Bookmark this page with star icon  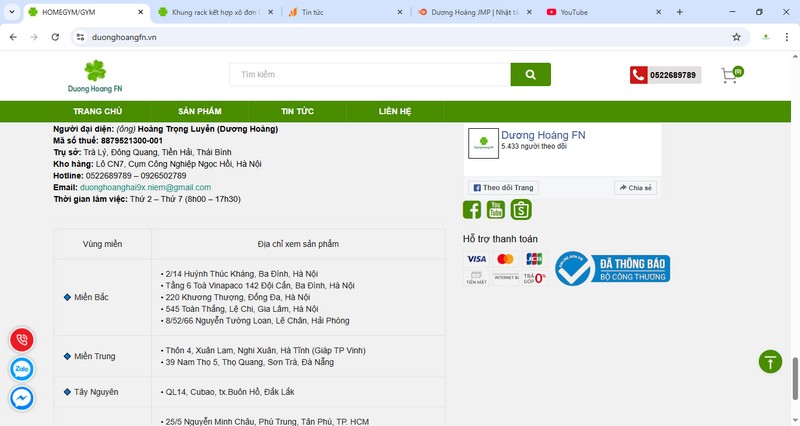(x=736, y=37)
